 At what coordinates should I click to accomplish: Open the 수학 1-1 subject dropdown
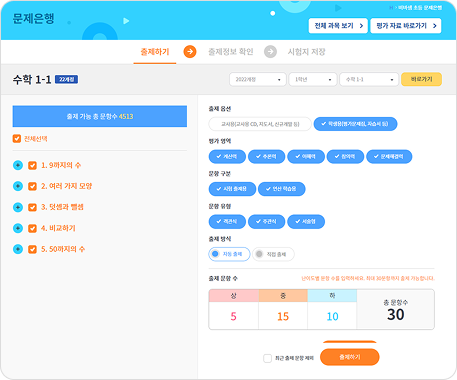click(369, 79)
